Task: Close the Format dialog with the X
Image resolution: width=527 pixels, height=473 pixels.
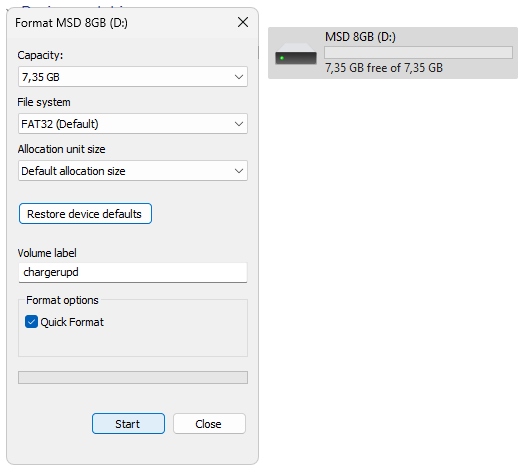Action: pos(243,23)
